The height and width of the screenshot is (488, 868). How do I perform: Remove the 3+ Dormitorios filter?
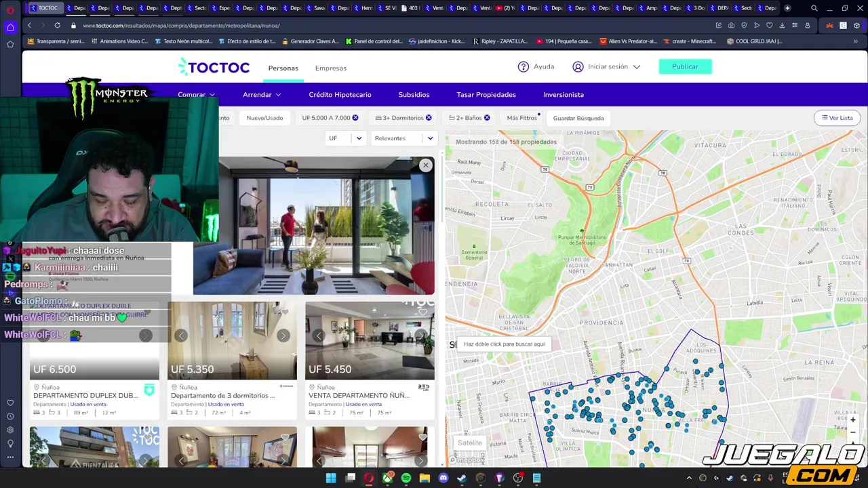(x=429, y=118)
